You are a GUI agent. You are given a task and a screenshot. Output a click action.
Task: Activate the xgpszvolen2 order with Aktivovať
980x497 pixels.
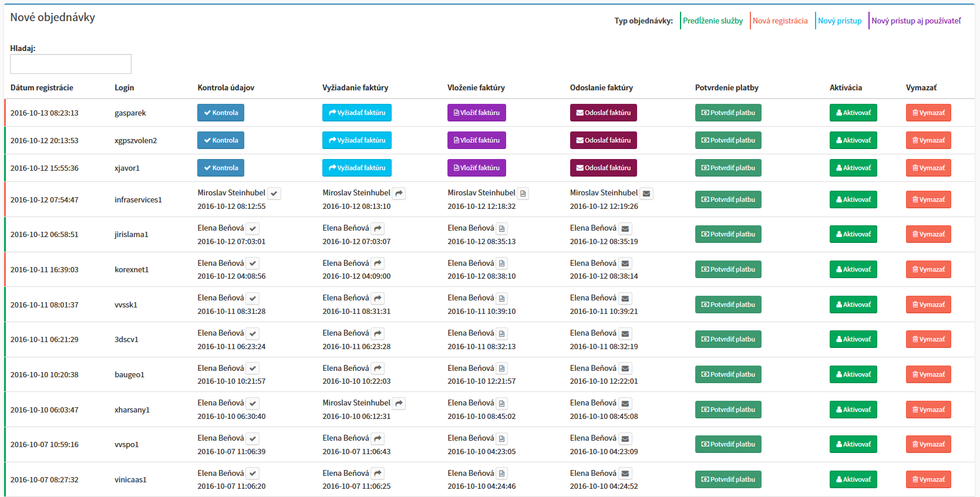tap(853, 140)
